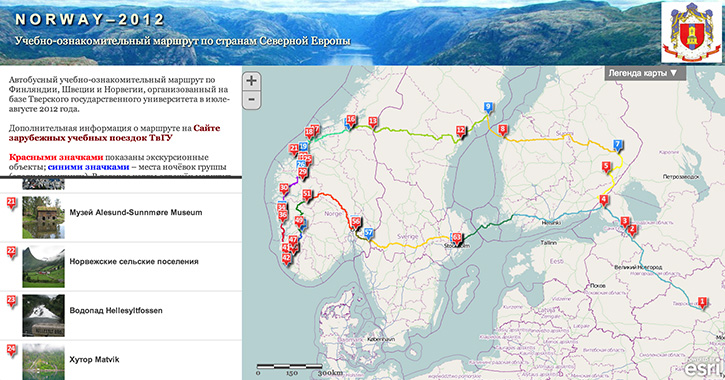The image size is (725, 380).
Task: Open the Водопад Hellesyltfossen list entry
Action: [x=121, y=315]
